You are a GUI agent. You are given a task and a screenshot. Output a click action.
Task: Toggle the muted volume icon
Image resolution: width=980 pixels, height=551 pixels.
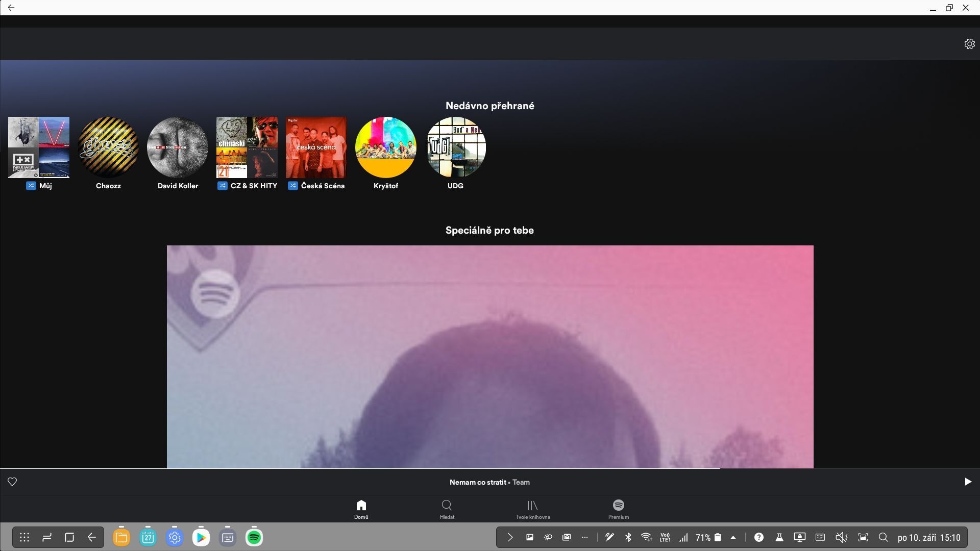[x=841, y=537]
